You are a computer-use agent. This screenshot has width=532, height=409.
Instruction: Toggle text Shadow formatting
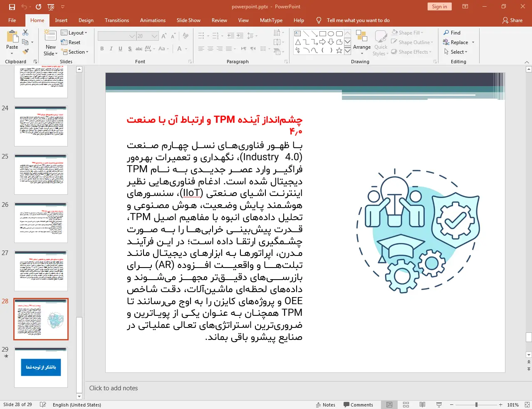pos(130,49)
